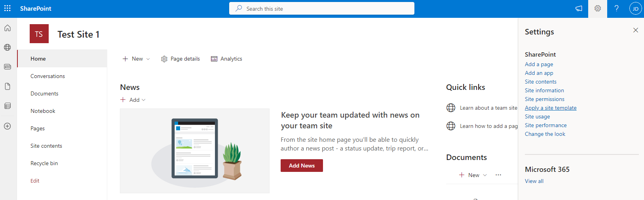Open Page details

click(x=180, y=59)
